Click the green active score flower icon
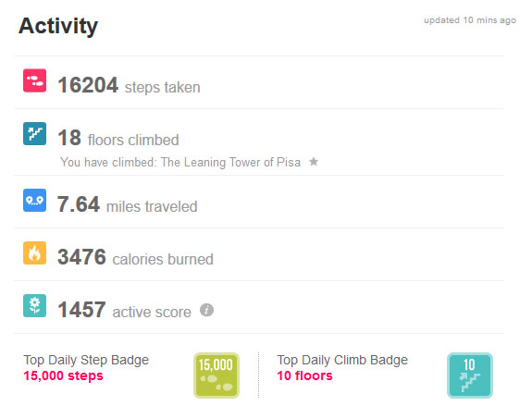This screenshot has height=406, width=532. coord(34,305)
